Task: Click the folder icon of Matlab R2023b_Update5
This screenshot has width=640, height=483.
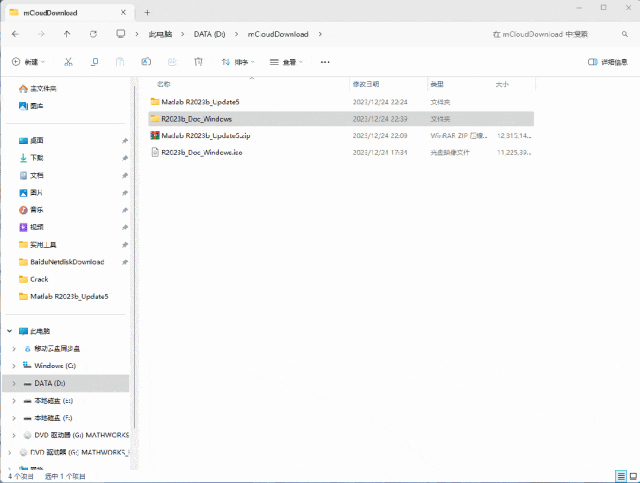Action: [x=155, y=101]
